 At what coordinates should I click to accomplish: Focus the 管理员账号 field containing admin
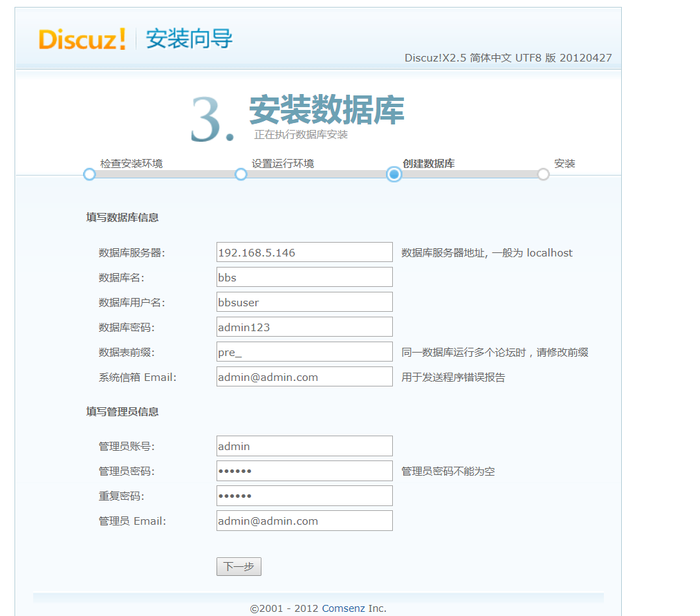click(x=304, y=446)
